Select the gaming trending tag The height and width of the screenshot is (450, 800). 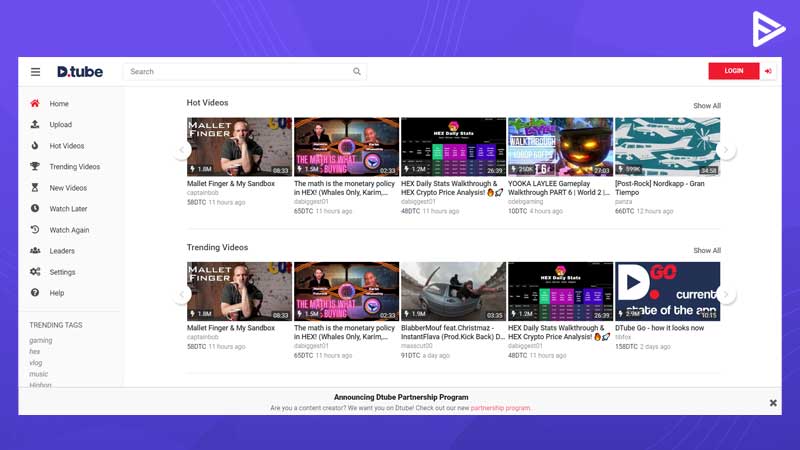(40, 340)
